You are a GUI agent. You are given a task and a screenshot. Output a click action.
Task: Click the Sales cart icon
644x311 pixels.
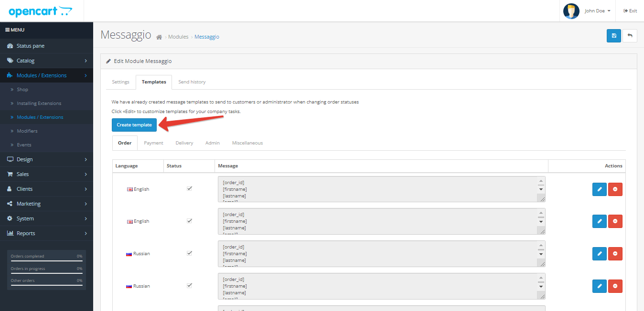point(10,174)
